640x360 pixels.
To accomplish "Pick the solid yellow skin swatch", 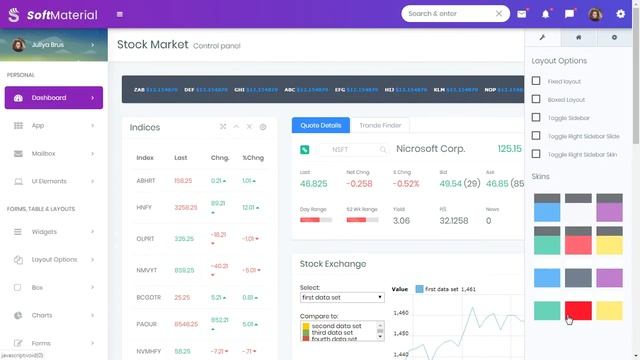I will pyautogui.click(x=609, y=311).
